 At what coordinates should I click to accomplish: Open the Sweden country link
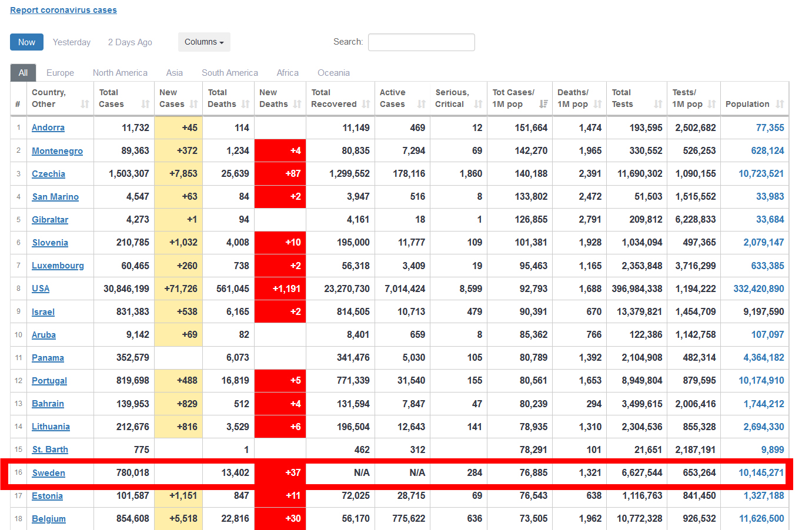coord(48,473)
